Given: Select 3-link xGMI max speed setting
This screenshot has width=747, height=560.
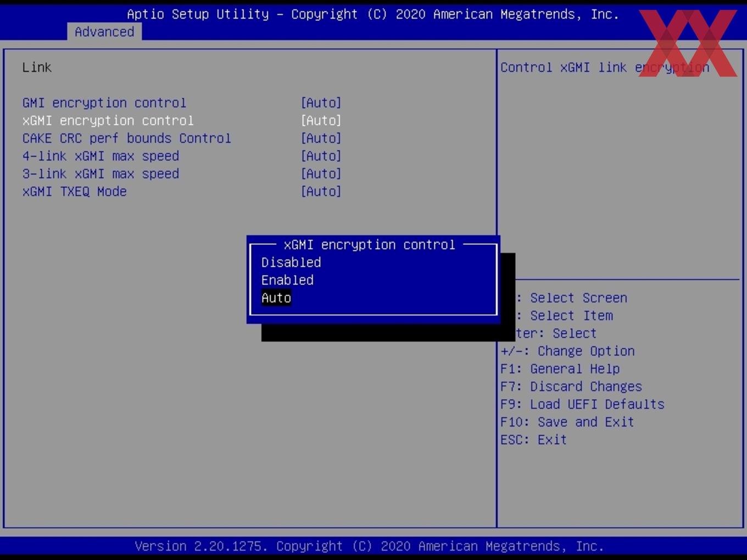Looking at the screenshot, I should (x=101, y=173).
